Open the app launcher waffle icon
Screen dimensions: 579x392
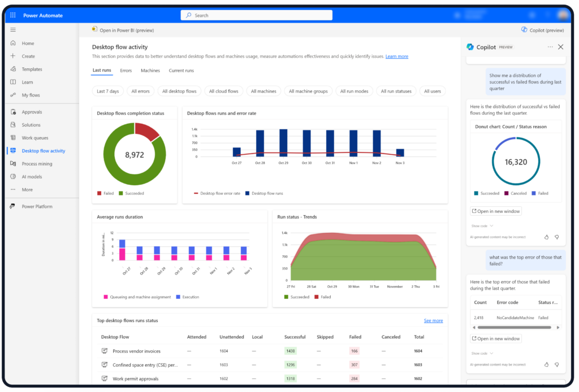pos(13,15)
